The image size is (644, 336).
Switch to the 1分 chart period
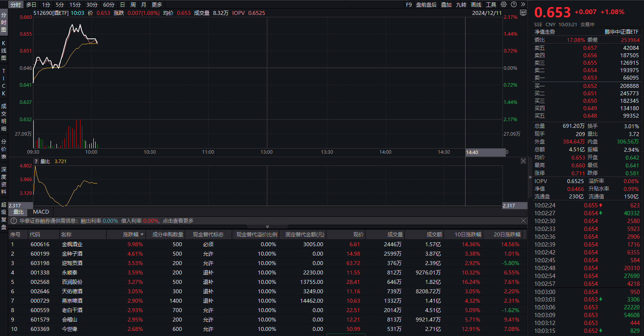click(x=46, y=5)
